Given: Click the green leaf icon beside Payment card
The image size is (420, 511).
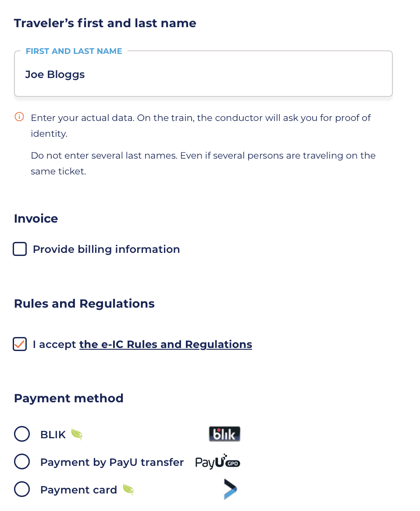Looking at the screenshot, I should (128, 490).
